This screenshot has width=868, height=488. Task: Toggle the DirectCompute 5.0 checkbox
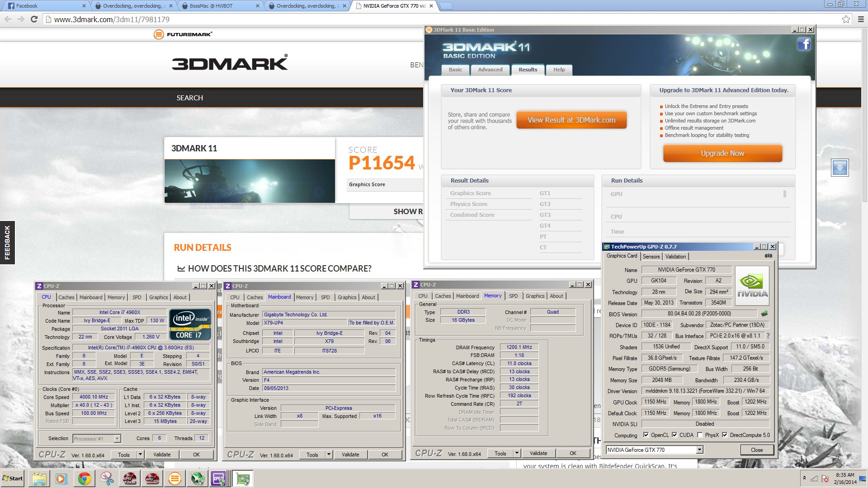coord(725,435)
